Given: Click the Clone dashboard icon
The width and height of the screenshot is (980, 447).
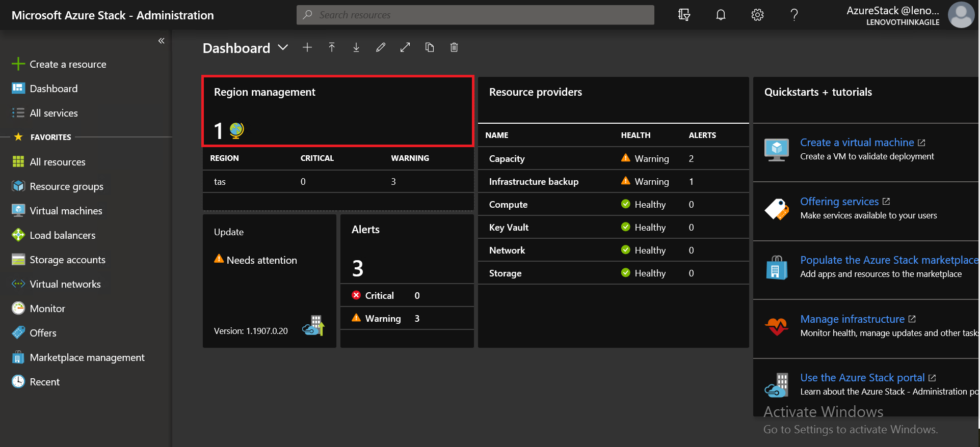Looking at the screenshot, I should click(x=430, y=47).
